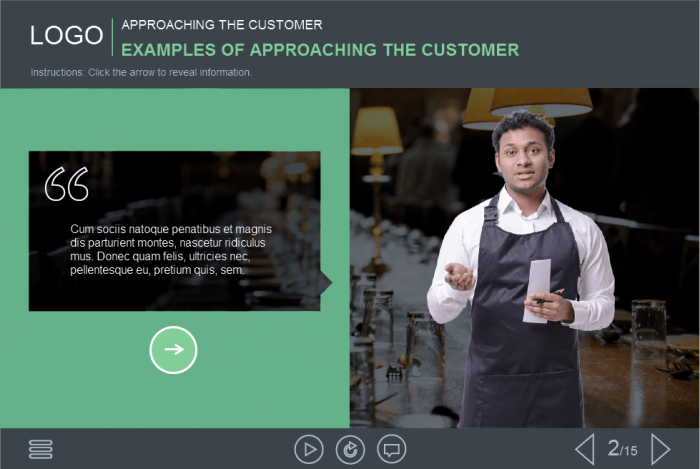
Task: Go to next slide with right arrow
Action: (661, 449)
